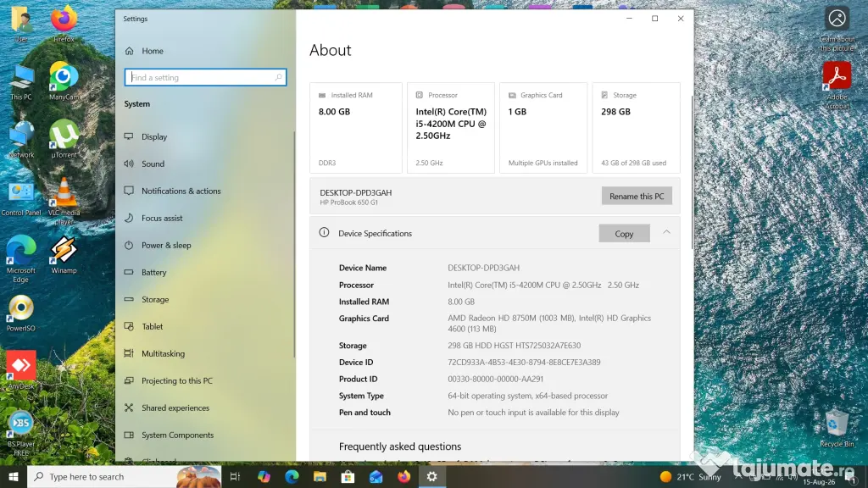Open Microsoft Edge desktop shortcut
Screen dimensions: 868x488
click(x=21, y=259)
